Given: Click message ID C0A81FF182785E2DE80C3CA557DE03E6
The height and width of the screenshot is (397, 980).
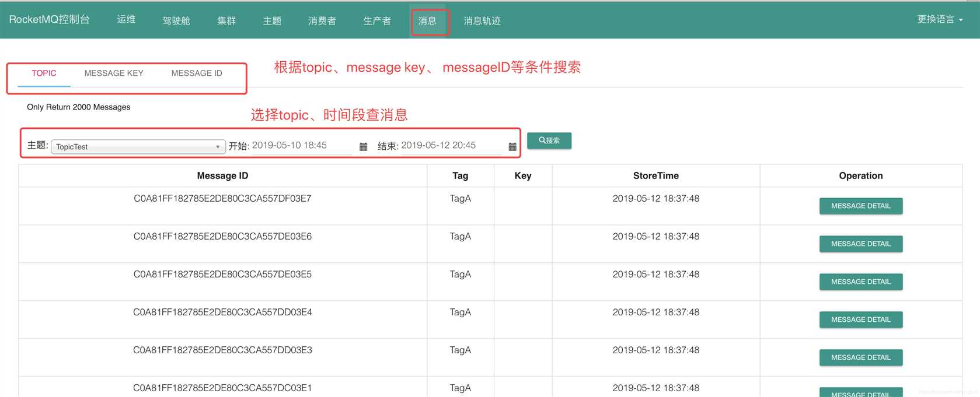Looking at the screenshot, I should pyautogui.click(x=222, y=237).
